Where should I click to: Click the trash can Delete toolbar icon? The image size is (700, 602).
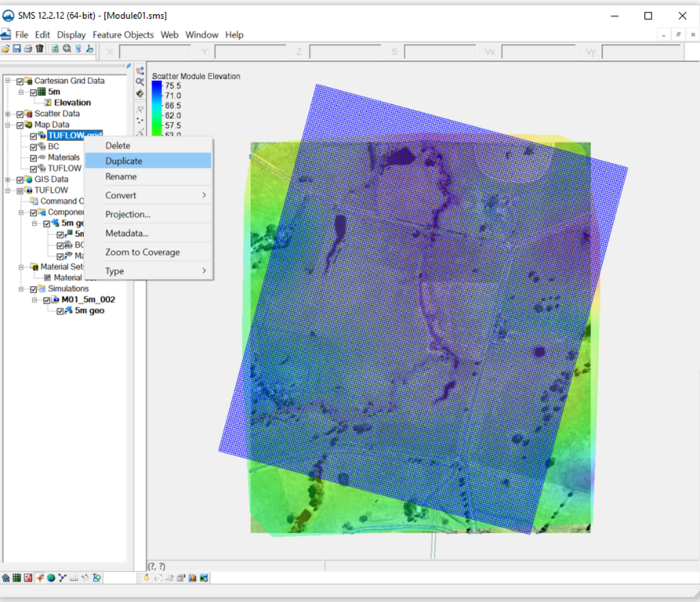tap(39, 49)
